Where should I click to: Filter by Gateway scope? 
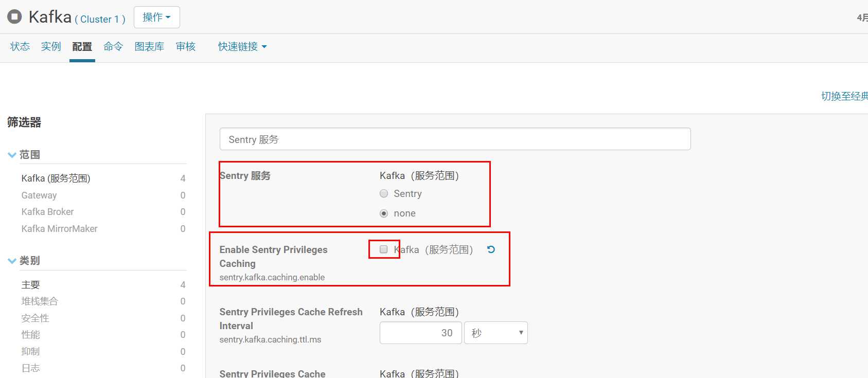click(39, 195)
